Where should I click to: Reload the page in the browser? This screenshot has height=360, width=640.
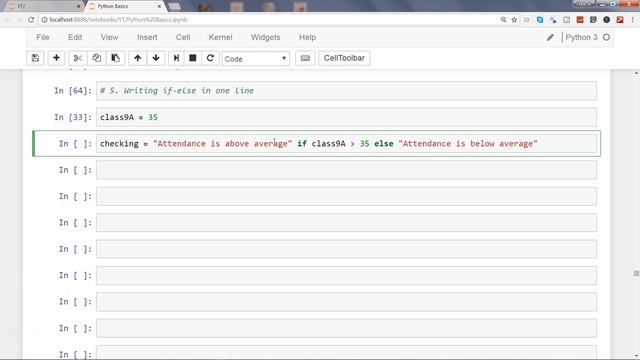coord(31,20)
